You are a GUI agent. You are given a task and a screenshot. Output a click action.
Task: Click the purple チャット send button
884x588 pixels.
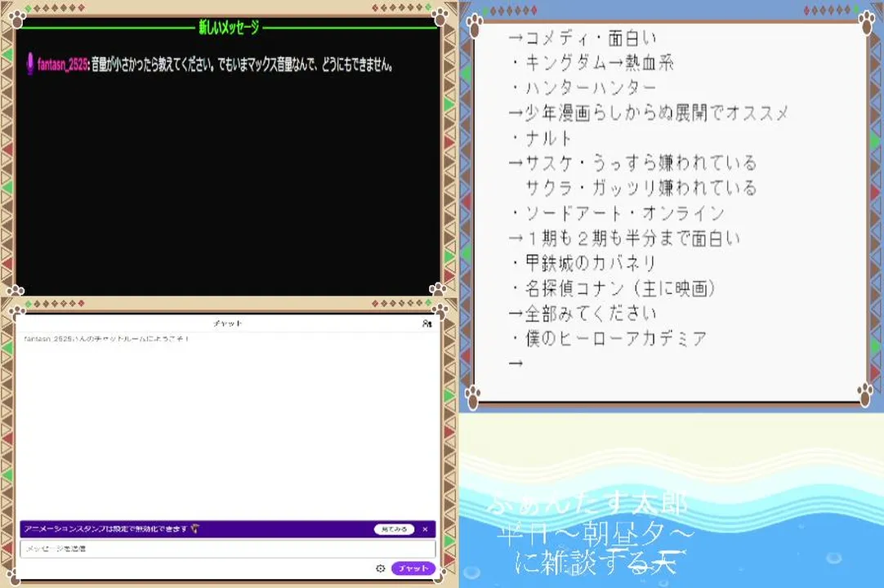click(413, 568)
